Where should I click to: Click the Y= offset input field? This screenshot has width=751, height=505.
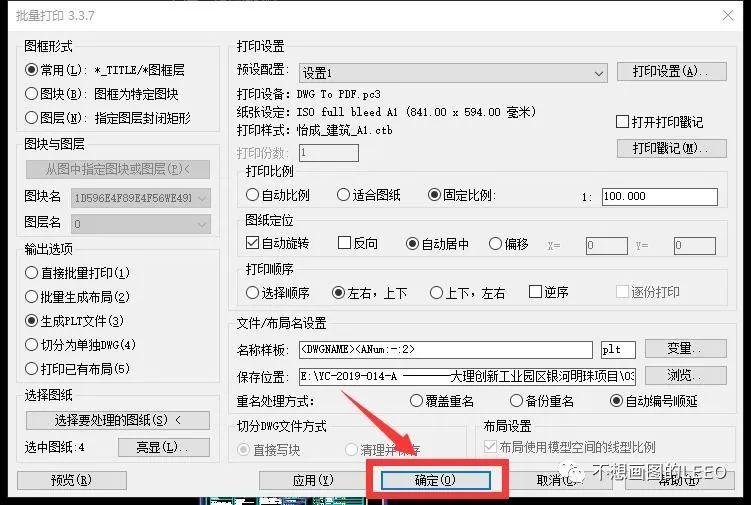point(694,246)
